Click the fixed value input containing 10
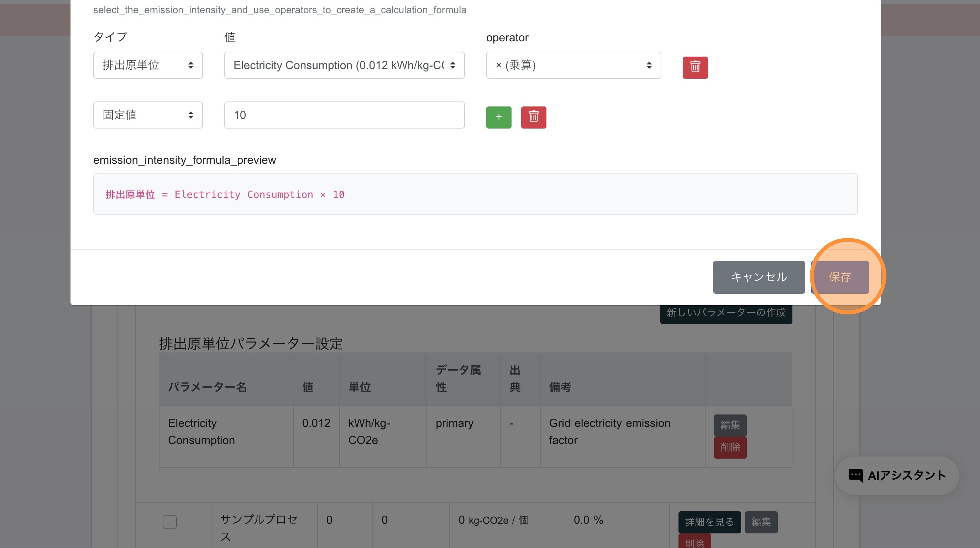 (x=344, y=115)
